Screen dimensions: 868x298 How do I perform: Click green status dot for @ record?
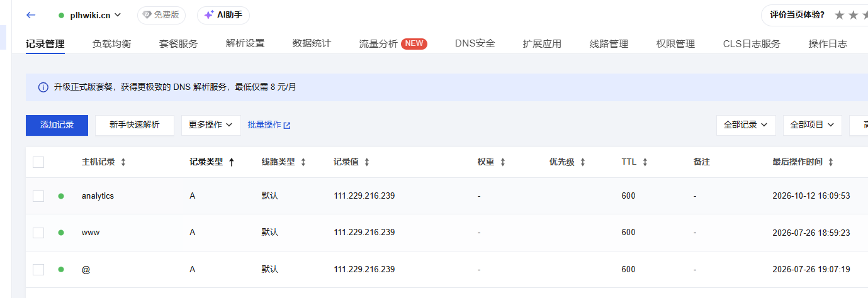(61, 270)
